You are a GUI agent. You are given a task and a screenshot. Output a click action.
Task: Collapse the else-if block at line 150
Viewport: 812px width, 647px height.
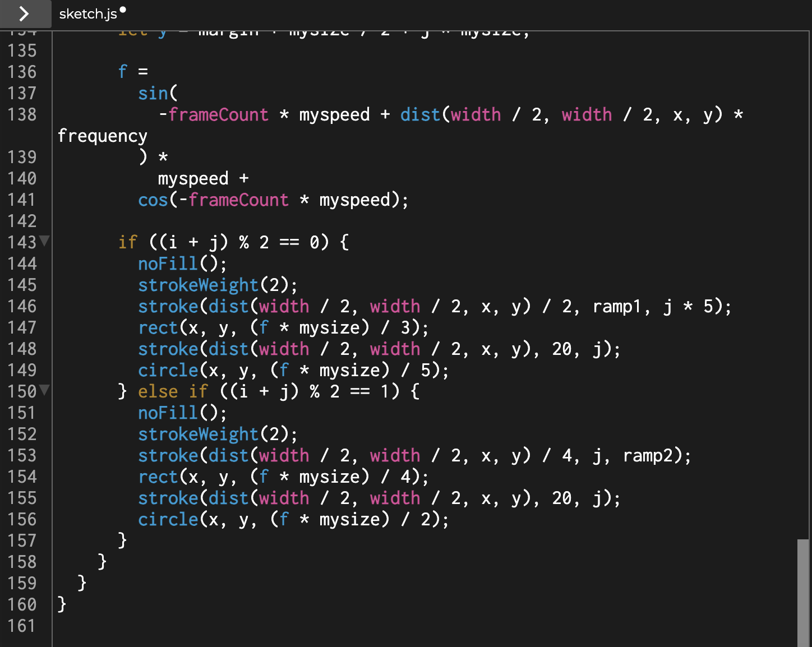pos(44,390)
